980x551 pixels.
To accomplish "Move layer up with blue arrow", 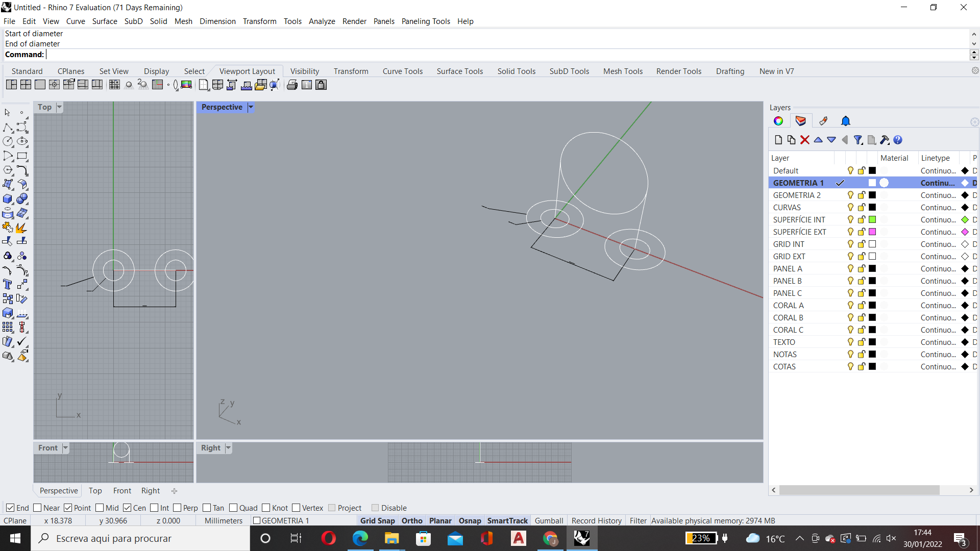I will [818, 140].
